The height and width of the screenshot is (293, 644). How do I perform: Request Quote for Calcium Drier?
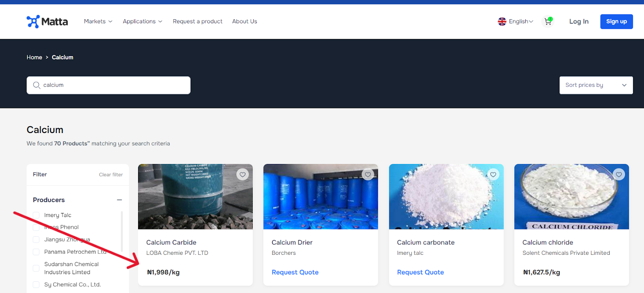[295, 272]
